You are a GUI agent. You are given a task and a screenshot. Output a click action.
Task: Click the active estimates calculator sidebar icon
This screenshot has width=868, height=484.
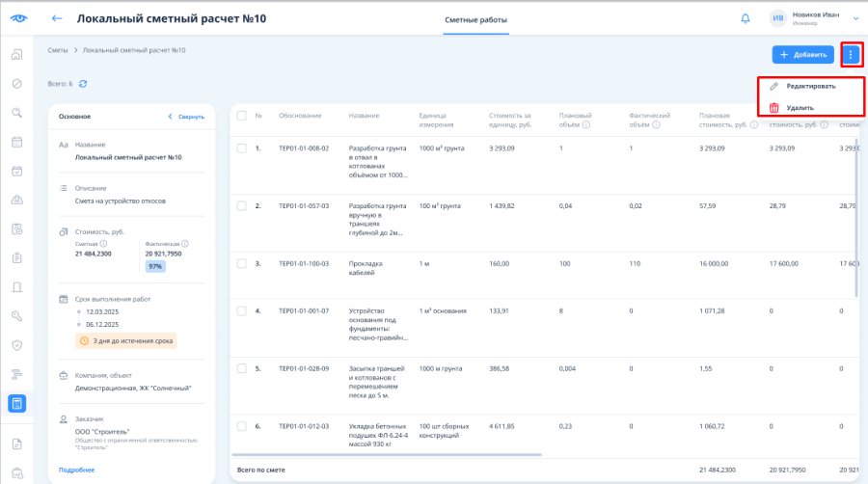coord(17,403)
